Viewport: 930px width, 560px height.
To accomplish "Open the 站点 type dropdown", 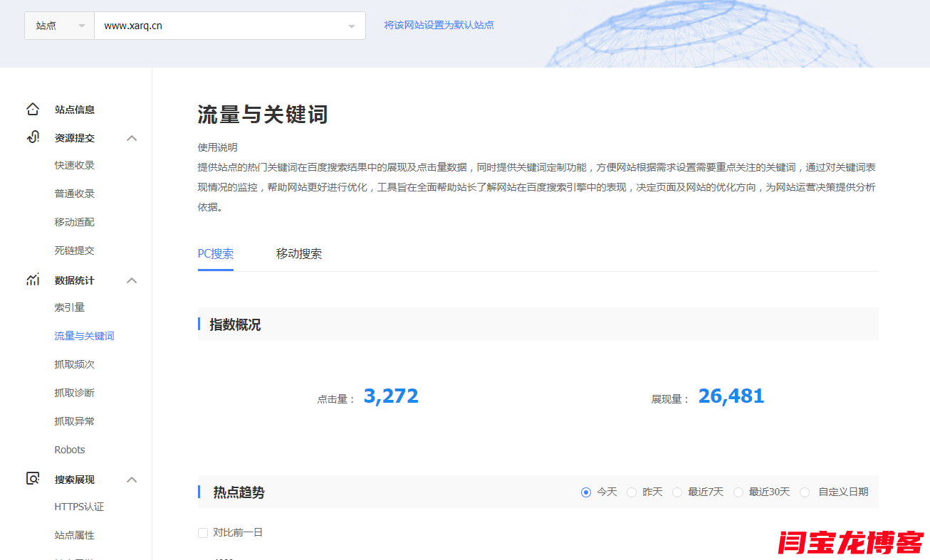I will 60,26.
